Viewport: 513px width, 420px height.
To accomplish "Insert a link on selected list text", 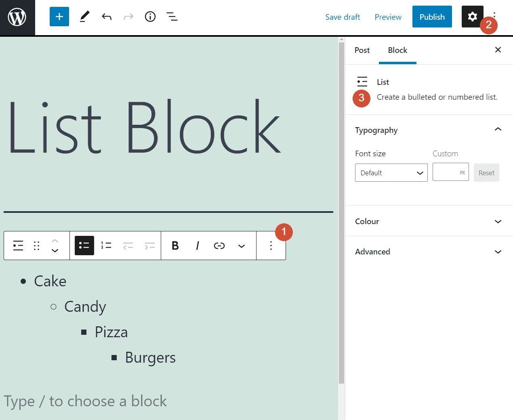I will pyautogui.click(x=219, y=245).
